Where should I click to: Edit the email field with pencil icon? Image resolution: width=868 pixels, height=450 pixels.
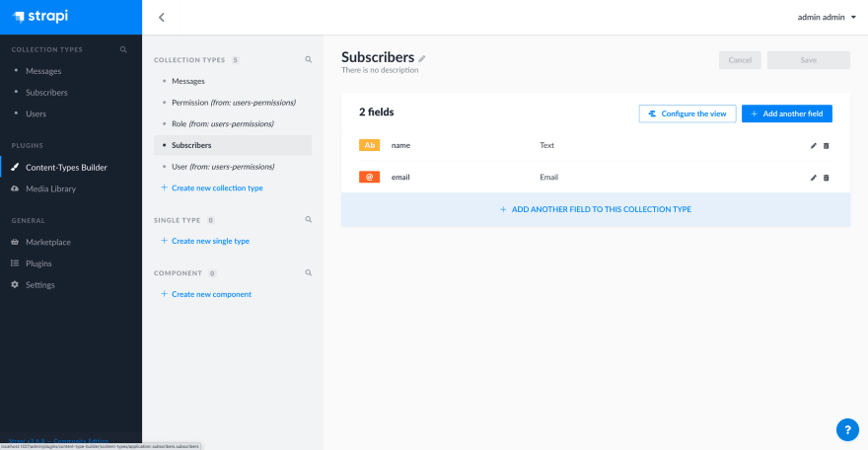pyautogui.click(x=813, y=178)
